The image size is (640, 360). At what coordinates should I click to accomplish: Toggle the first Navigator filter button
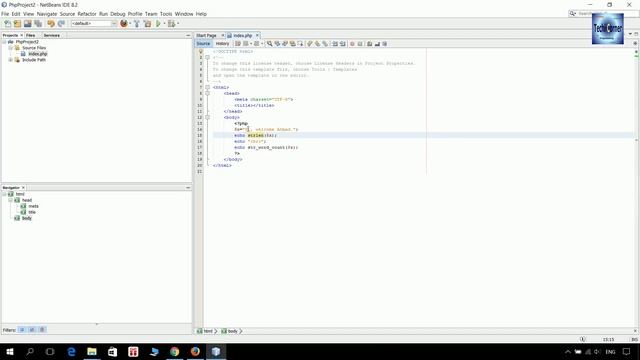pyautogui.click(x=22, y=330)
